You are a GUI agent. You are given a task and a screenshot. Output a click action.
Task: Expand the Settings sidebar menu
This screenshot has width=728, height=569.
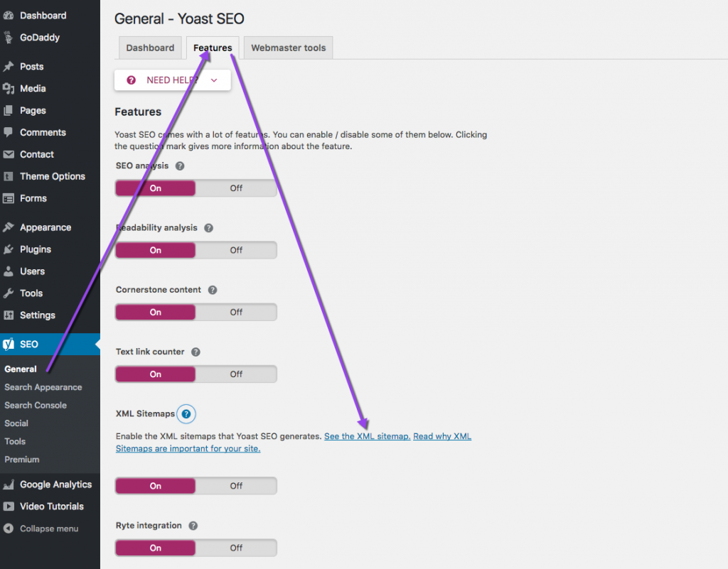pyautogui.click(x=37, y=315)
